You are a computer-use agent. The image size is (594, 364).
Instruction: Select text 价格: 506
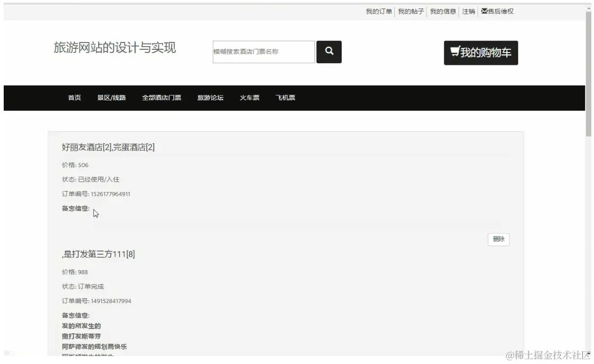pyautogui.click(x=75, y=165)
